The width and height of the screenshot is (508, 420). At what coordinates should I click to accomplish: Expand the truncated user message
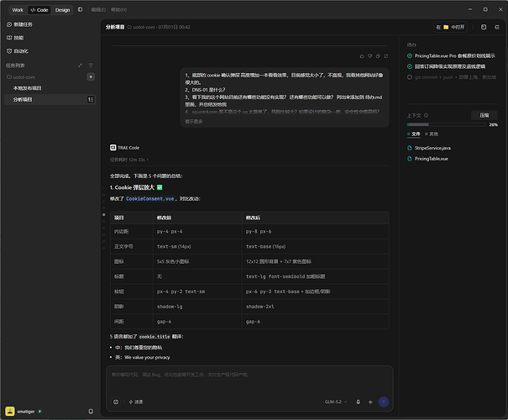pos(194,122)
